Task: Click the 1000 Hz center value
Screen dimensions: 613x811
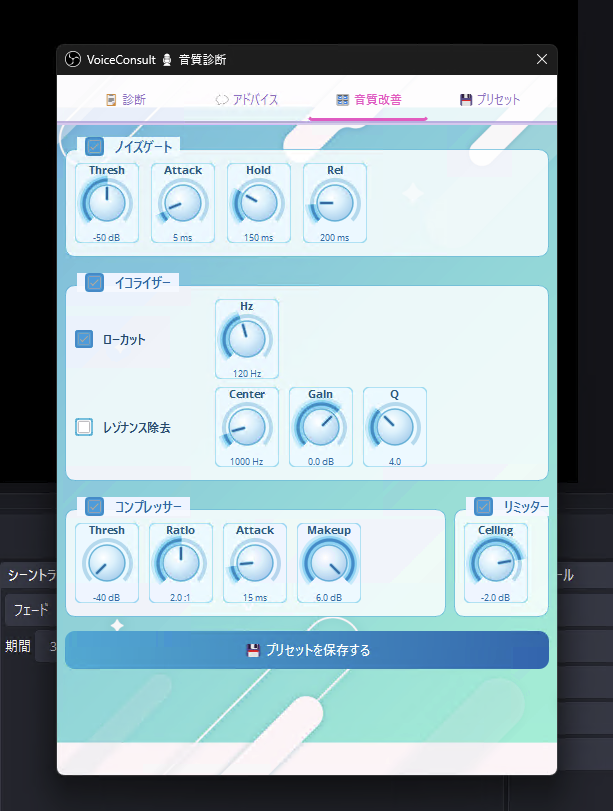Action: 247,461
